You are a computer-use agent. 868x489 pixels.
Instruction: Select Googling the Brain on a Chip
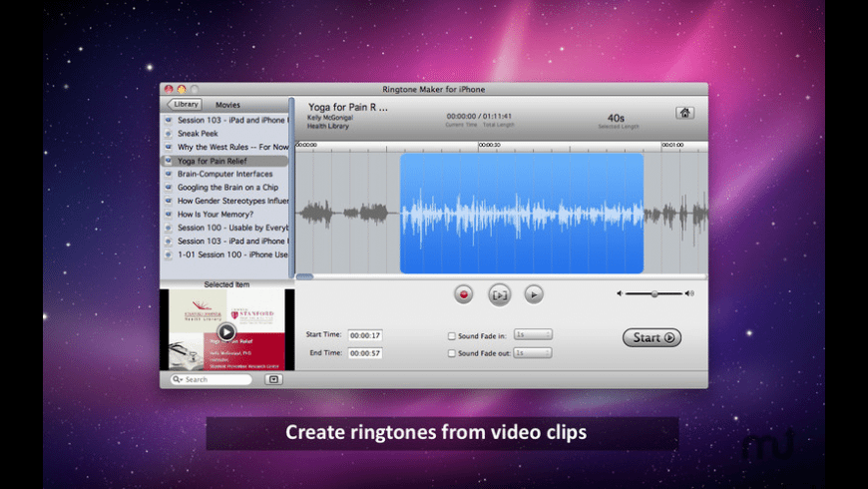pyautogui.click(x=224, y=188)
